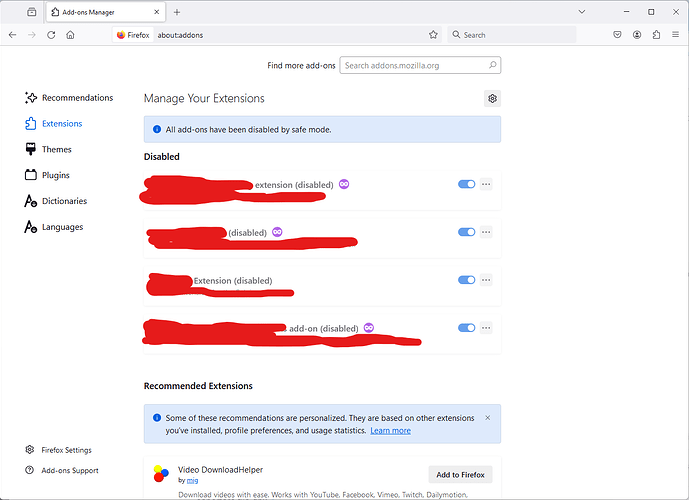This screenshot has width=689, height=500.
Task: Go forward one page
Action: click(32, 35)
